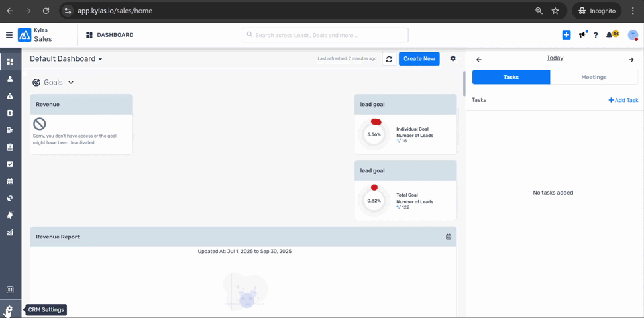The height and width of the screenshot is (318, 644).
Task: Open Dashboard in the left sidebar
Action: point(10,62)
